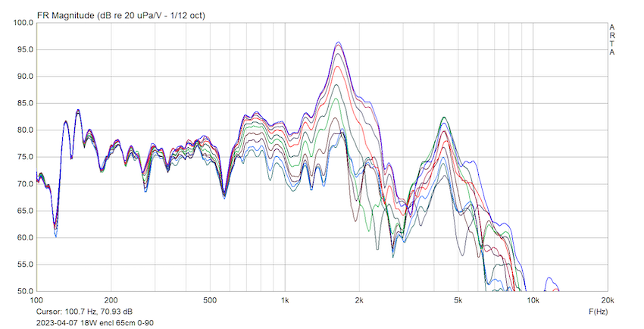
Task: Click the 200 frequency axis label
Action: click(x=111, y=299)
